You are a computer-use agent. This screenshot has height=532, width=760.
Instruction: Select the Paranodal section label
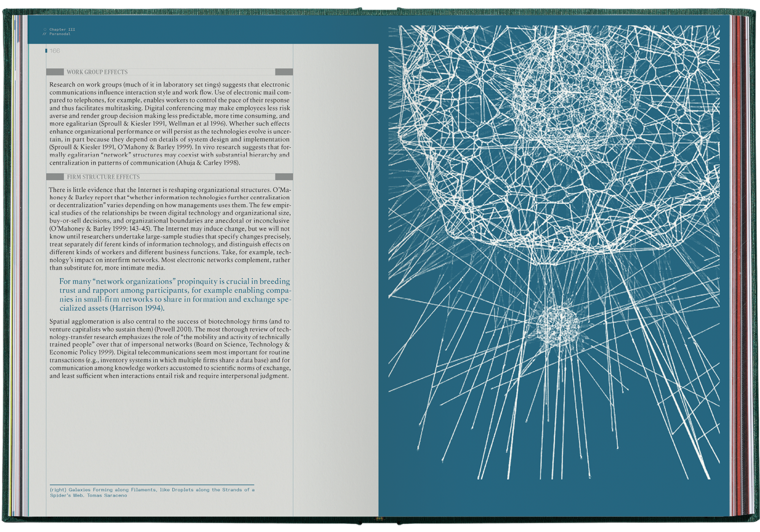click(60, 34)
